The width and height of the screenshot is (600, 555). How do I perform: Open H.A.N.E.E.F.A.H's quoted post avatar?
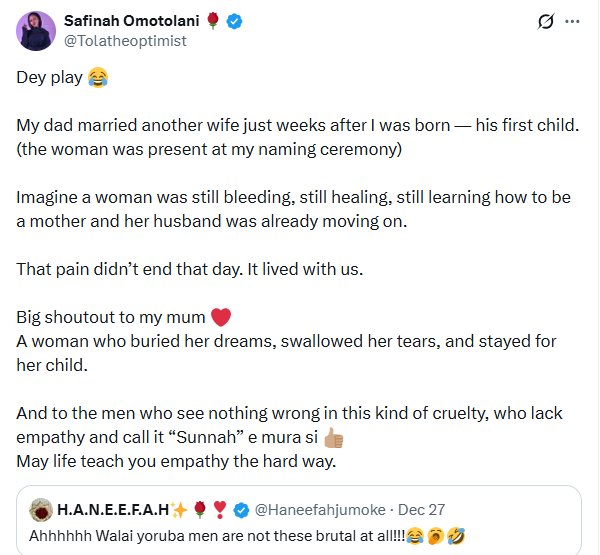40,509
